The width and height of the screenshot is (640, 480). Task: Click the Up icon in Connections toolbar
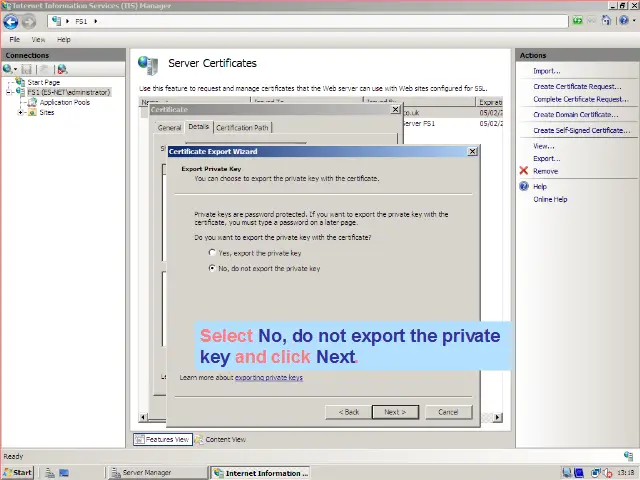44,69
